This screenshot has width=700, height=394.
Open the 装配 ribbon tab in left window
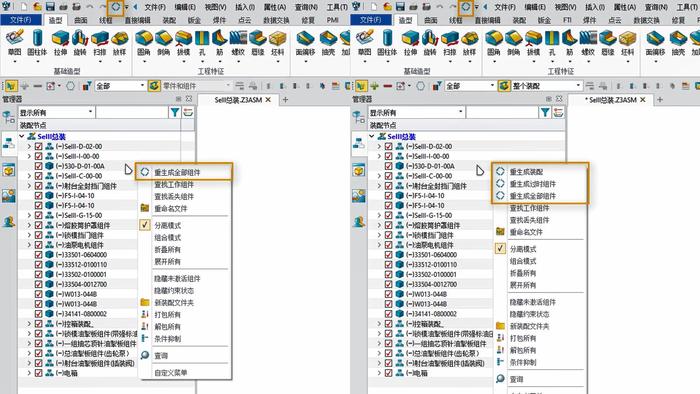pyautogui.click(x=169, y=20)
